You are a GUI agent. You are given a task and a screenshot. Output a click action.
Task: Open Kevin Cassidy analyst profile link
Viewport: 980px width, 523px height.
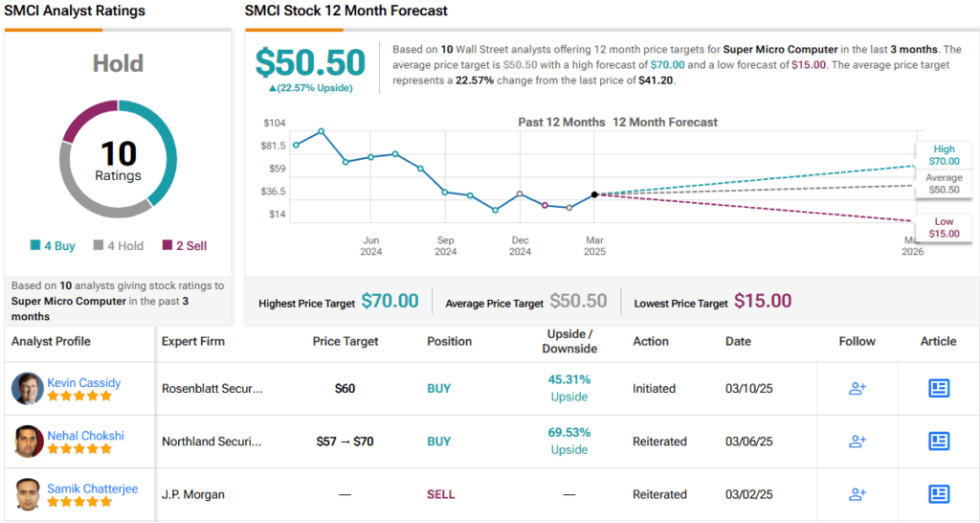[x=84, y=382]
